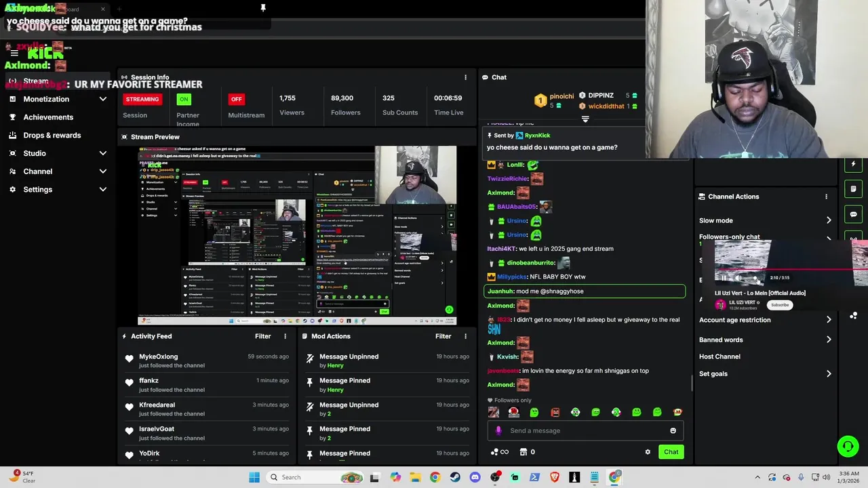
Task: Open Mod Actions Filter
Action: [x=443, y=336]
